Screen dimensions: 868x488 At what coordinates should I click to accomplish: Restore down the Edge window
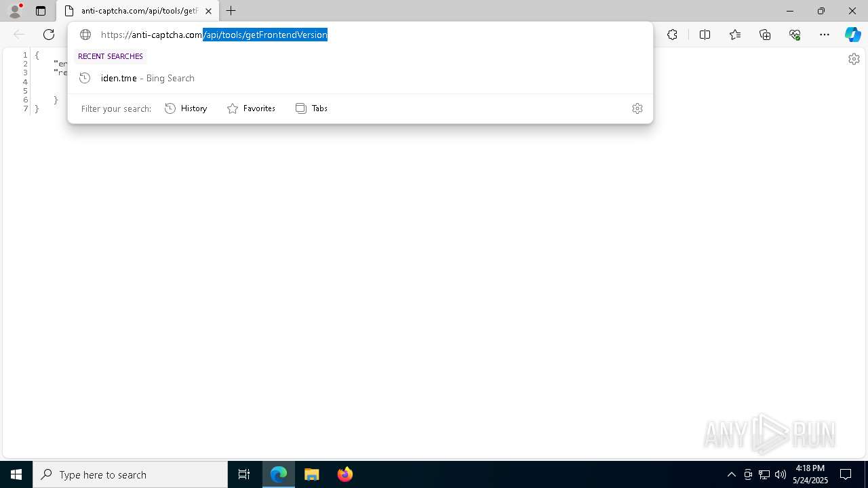pos(821,11)
